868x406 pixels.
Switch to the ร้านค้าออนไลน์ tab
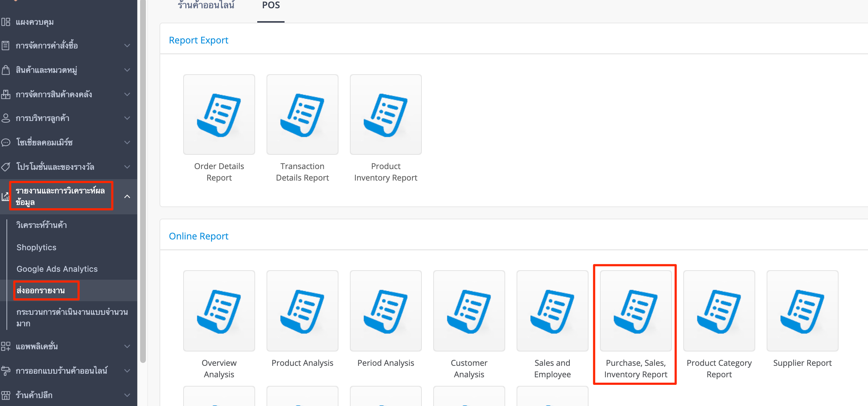point(206,5)
